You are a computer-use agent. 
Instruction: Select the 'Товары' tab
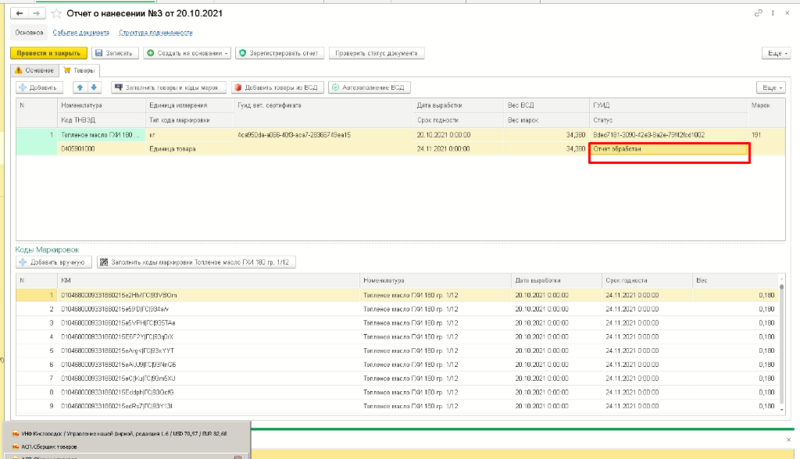point(79,70)
